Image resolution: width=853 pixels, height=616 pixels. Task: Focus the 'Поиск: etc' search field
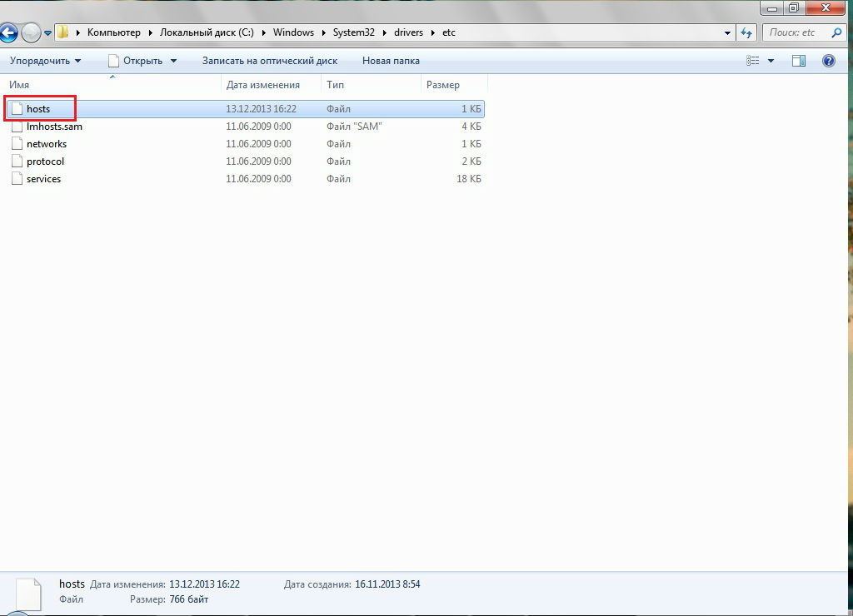pyautogui.click(x=804, y=32)
